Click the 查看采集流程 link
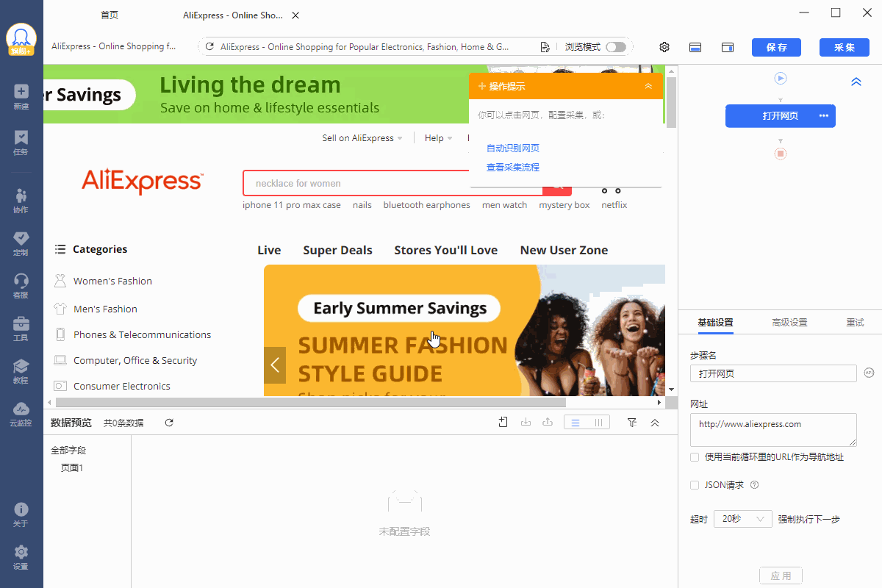 coord(513,168)
